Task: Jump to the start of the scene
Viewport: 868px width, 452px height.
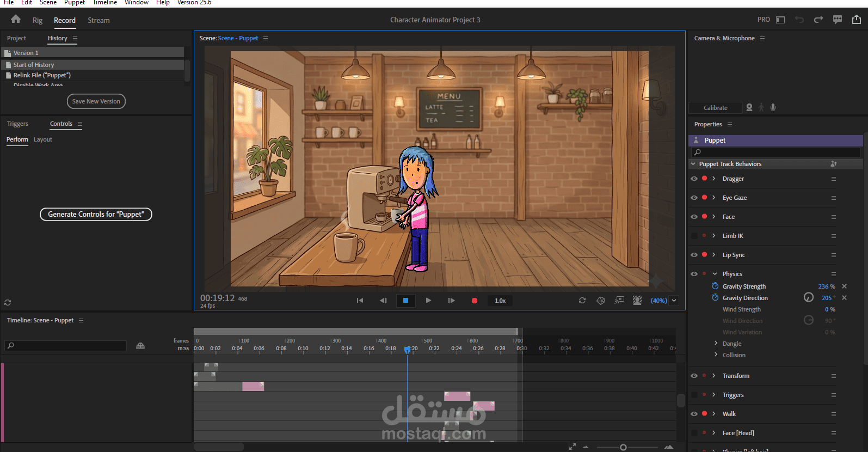Action: click(360, 301)
